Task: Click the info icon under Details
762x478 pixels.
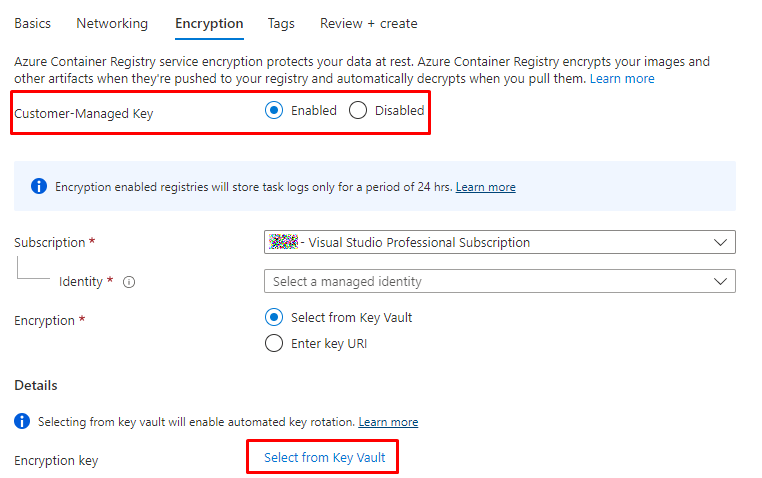Action: pyautogui.click(x=22, y=422)
